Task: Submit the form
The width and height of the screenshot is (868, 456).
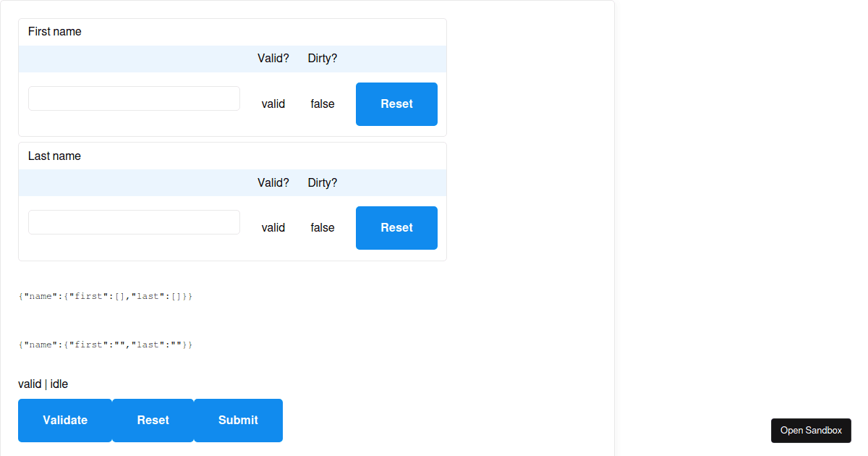Action: click(238, 420)
